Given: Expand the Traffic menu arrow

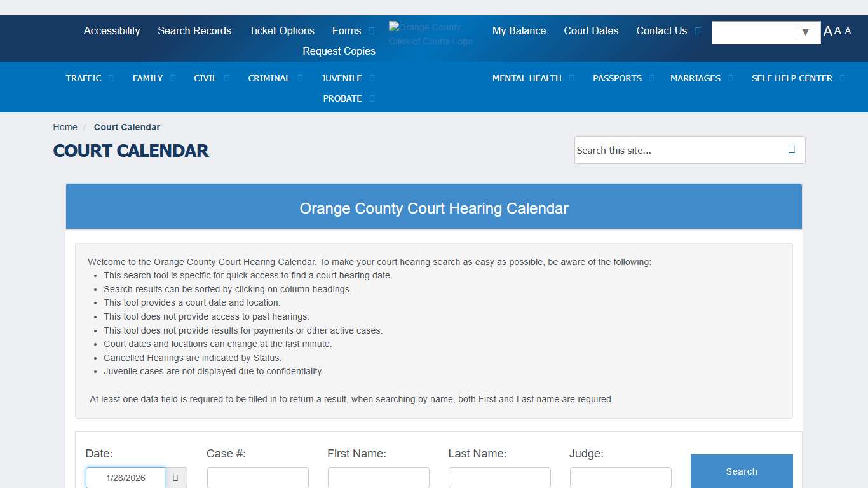Looking at the screenshot, I should point(111,78).
